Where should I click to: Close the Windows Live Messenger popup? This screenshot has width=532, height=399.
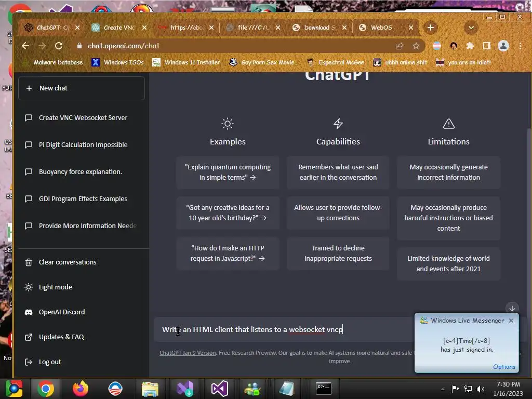point(511,321)
